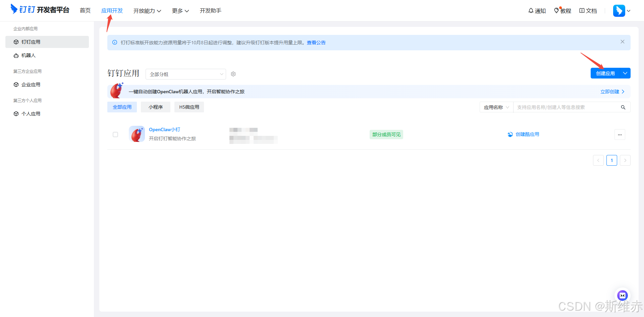
Task: Expand the account avatar dropdown chevron
Action: pos(629,11)
